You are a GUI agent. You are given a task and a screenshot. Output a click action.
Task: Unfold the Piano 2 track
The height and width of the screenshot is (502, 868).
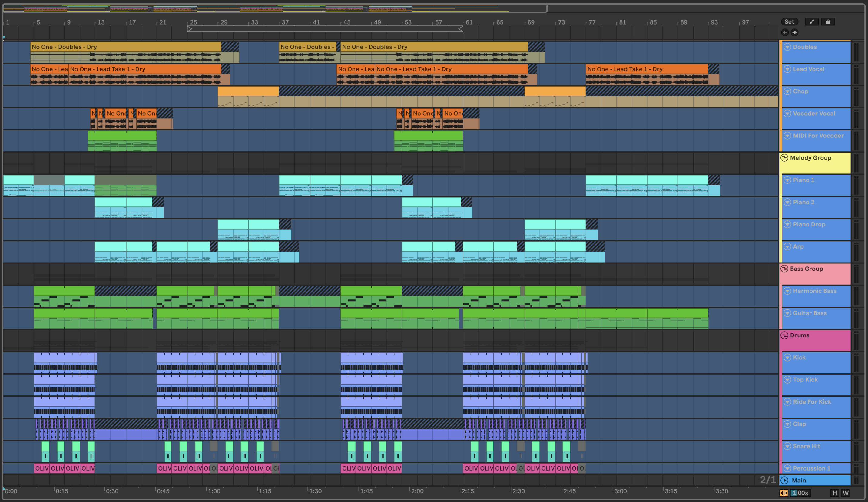(x=787, y=202)
